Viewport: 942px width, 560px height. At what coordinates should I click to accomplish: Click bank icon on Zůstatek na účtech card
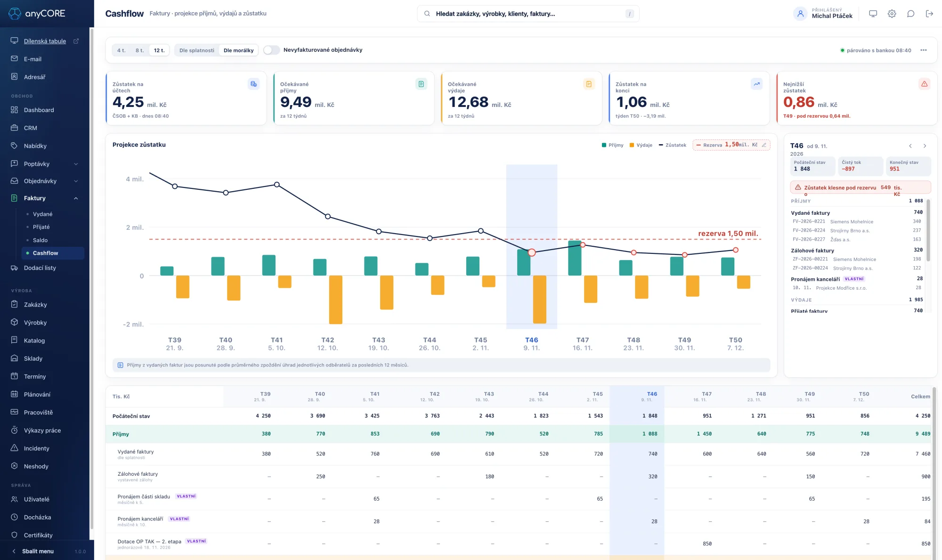pyautogui.click(x=253, y=84)
